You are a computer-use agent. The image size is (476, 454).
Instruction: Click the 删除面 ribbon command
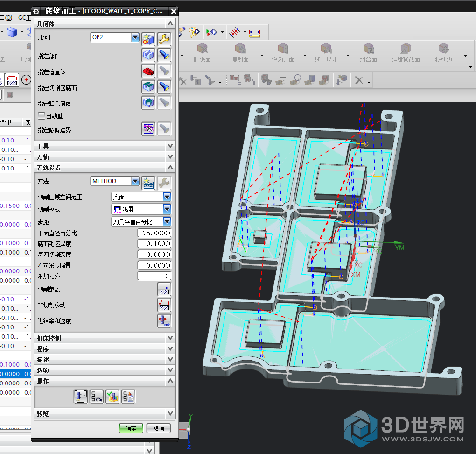[x=202, y=53]
